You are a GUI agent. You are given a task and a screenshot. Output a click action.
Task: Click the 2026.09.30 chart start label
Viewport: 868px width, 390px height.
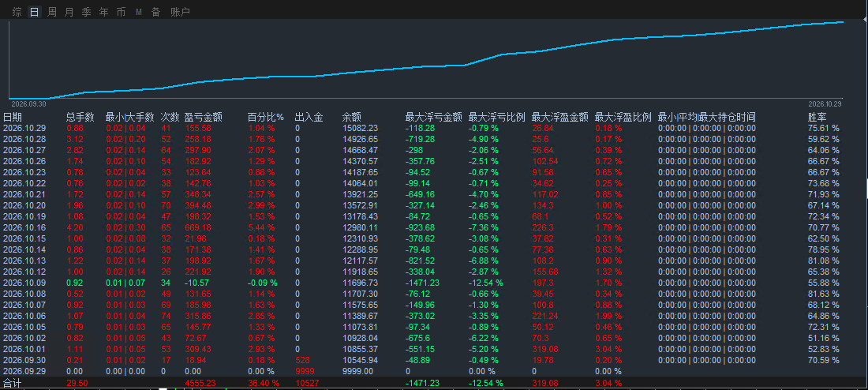pyautogui.click(x=28, y=103)
